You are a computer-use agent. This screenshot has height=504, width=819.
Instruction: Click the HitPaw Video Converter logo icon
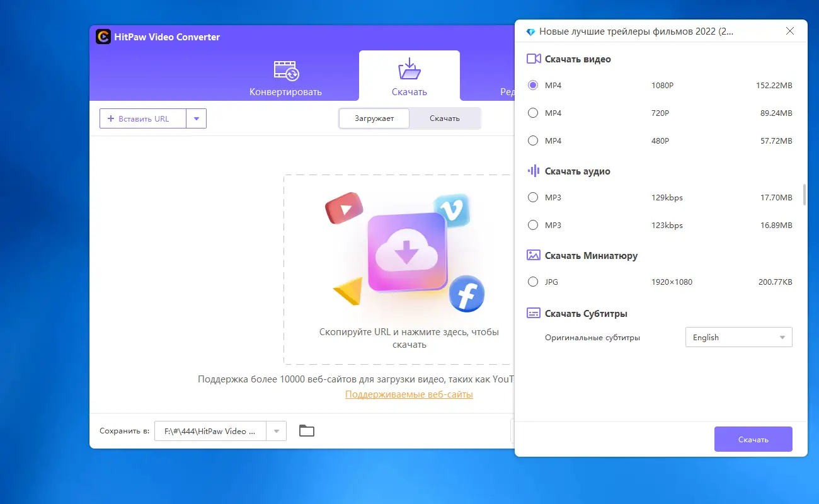pyautogui.click(x=103, y=37)
